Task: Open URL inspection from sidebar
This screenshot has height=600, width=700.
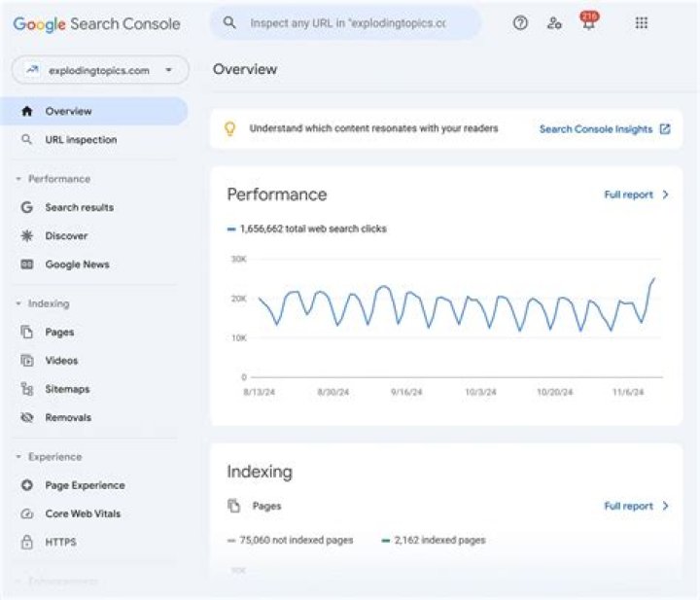Action: 80,140
